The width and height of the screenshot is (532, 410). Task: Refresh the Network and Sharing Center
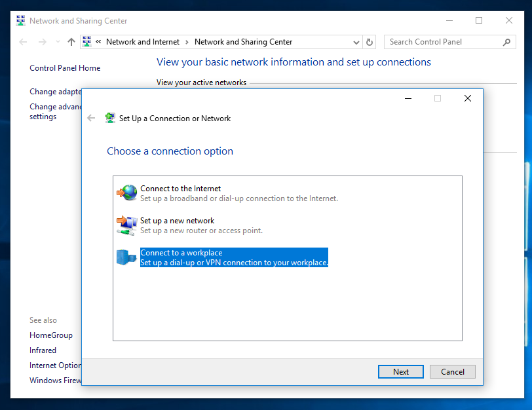pos(369,42)
